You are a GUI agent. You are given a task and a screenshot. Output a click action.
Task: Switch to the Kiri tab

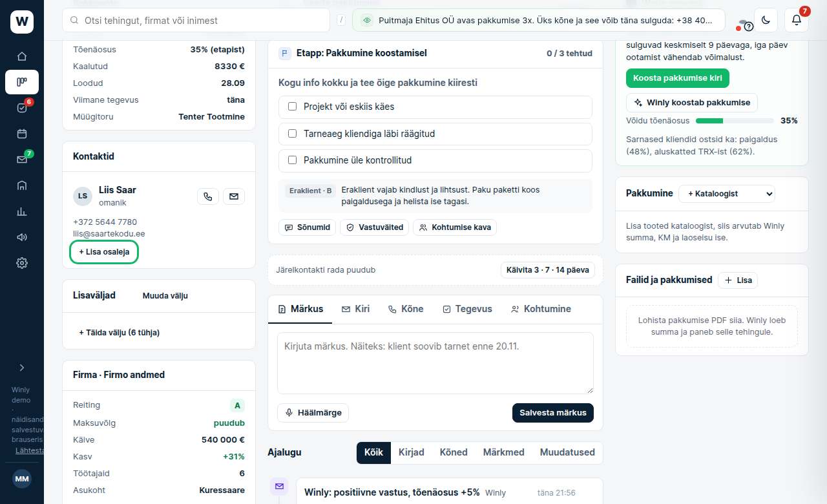click(x=355, y=309)
